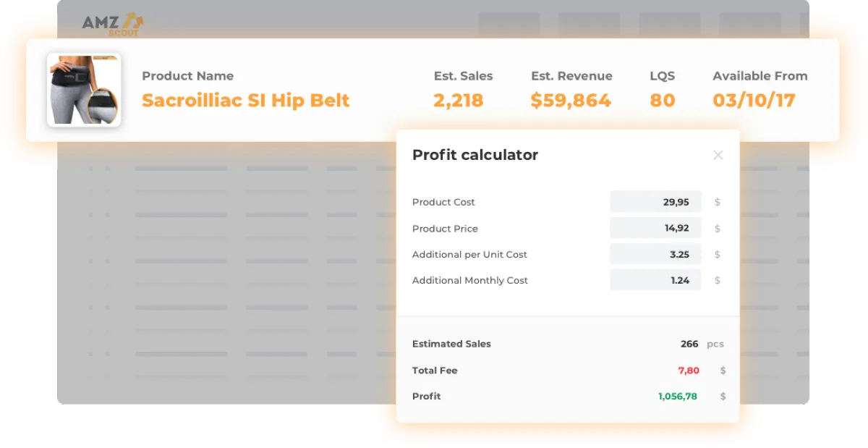Click the Product Cost input field
This screenshot has width=868, height=448.
(655, 202)
